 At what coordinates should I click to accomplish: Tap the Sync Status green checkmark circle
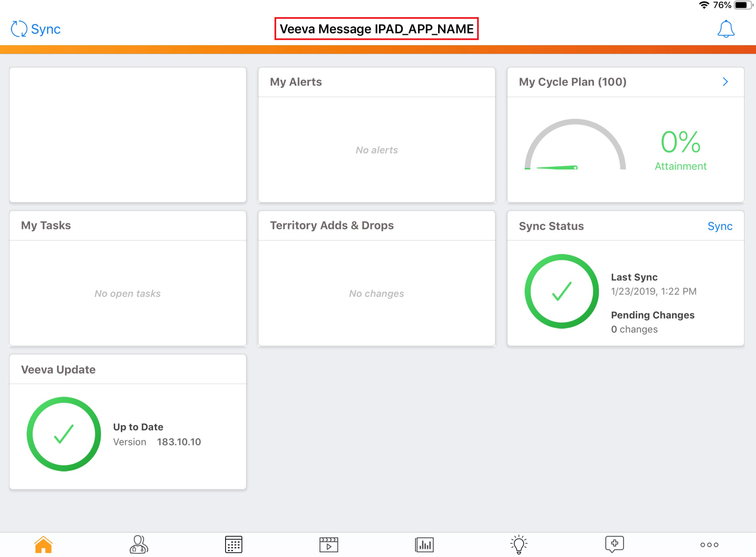[562, 291]
